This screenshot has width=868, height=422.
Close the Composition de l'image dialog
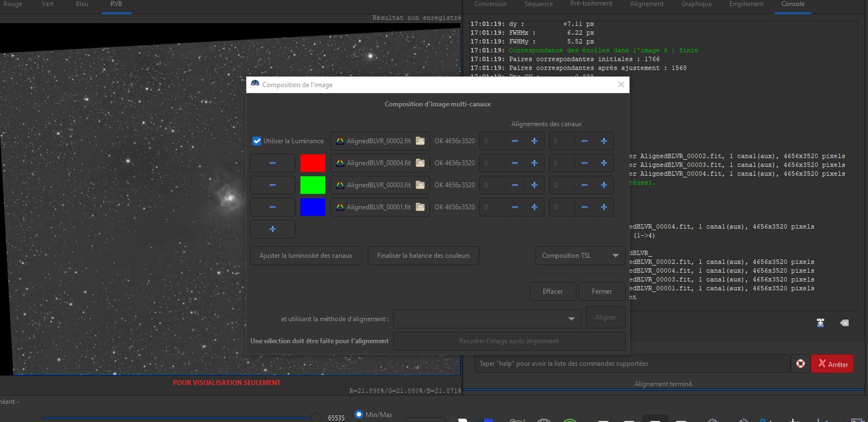(621, 84)
